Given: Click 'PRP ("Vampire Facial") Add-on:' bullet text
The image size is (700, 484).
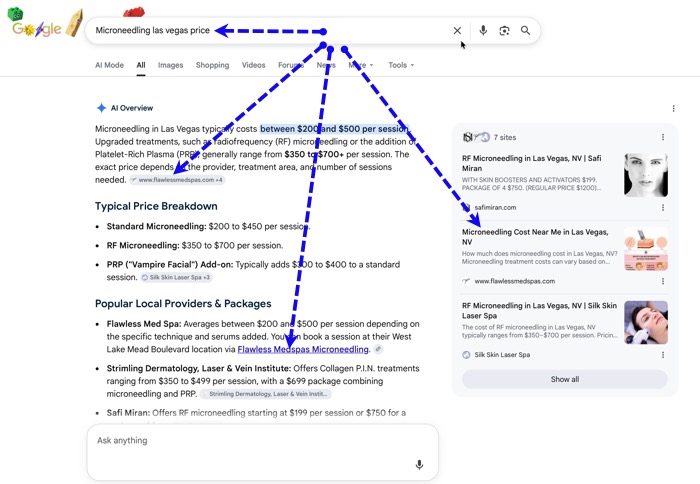Looking at the screenshot, I should [170, 264].
